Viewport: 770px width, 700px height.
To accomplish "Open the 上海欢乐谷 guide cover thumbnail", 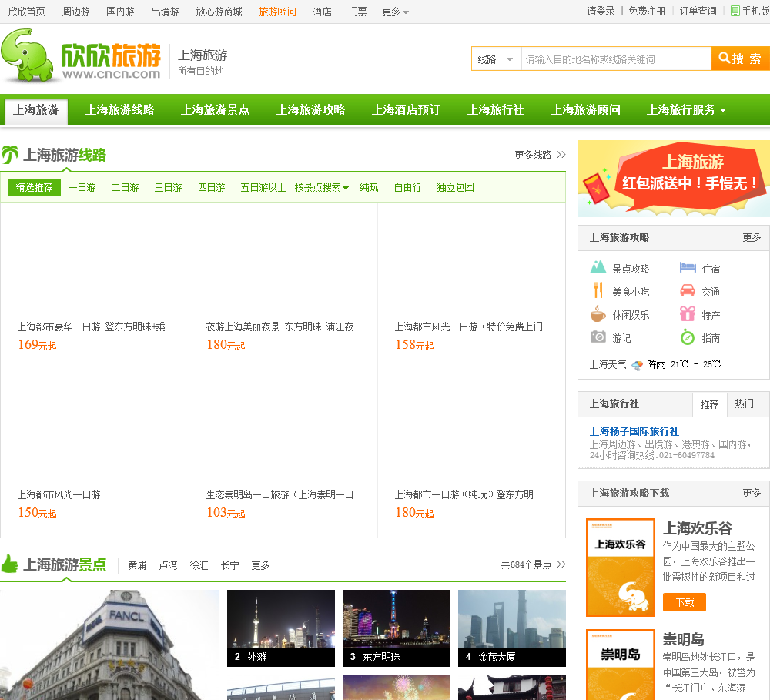I will pyautogui.click(x=621, y=568).
